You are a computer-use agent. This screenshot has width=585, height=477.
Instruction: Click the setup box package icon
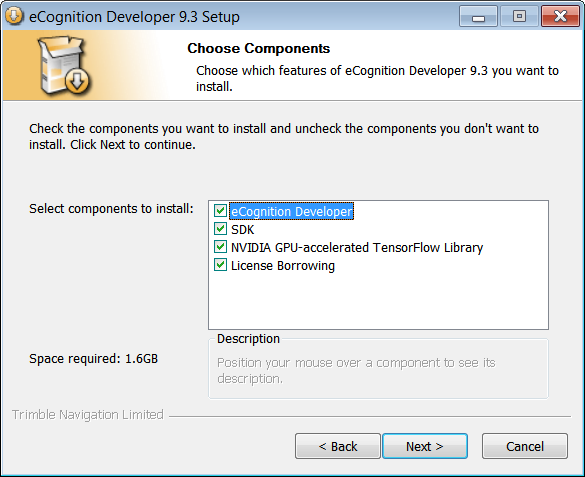click(x=64, y=65)
